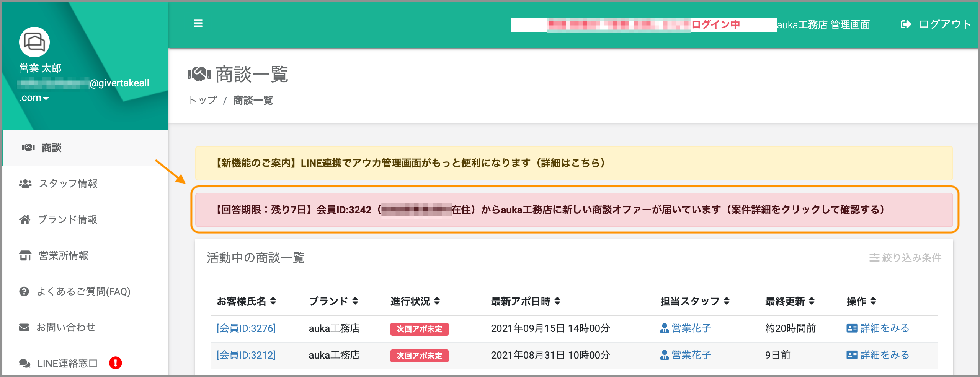980x377 pixels.
Task: Click auka工務店 brand cell in 3276 row
Action: pyautogui.click(x=334, y=328)
